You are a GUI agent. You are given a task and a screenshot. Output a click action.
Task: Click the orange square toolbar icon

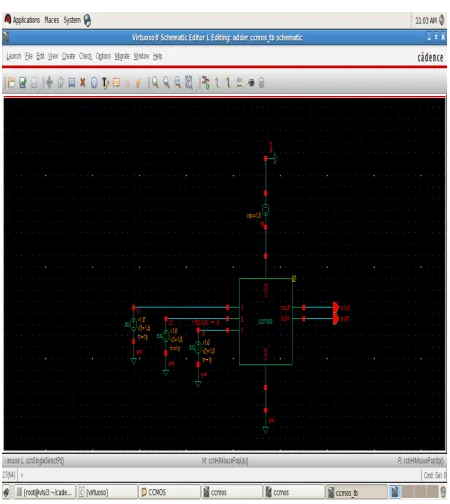tap(116, 82)
